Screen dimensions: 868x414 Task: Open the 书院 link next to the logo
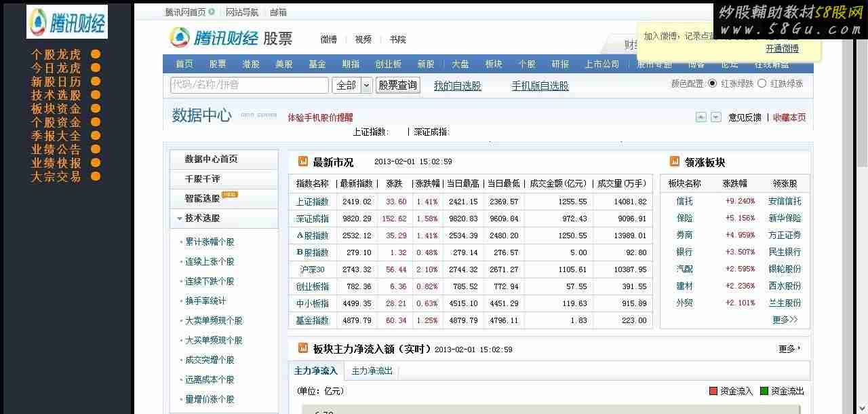tap(398, 39)
